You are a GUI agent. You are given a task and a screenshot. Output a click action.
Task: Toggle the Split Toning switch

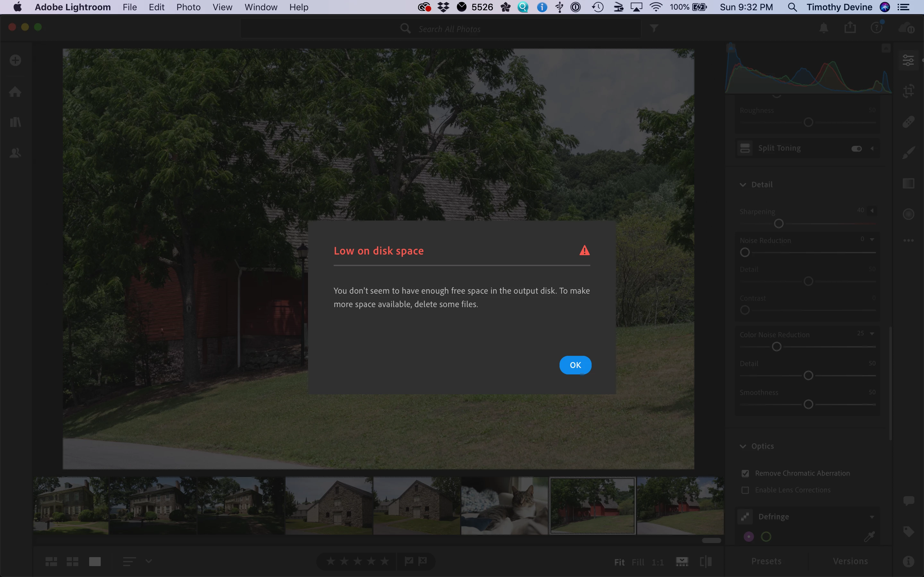click(856, 148)
